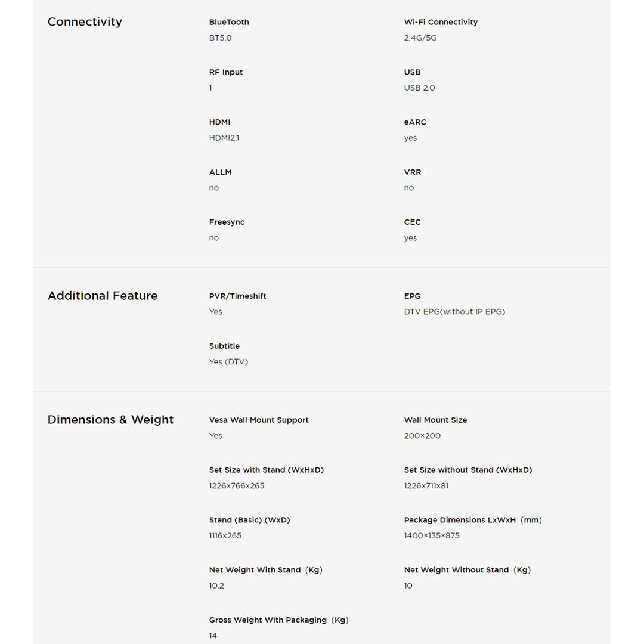Click the Vesa Wall Mount Support label

click(259, 420)
